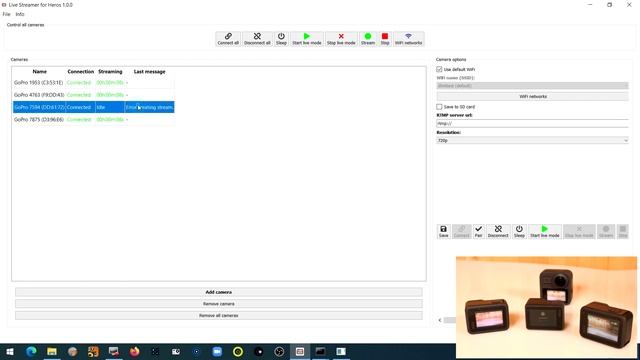
Task: Put all cameras to Sleep
Action: [281, 39]
